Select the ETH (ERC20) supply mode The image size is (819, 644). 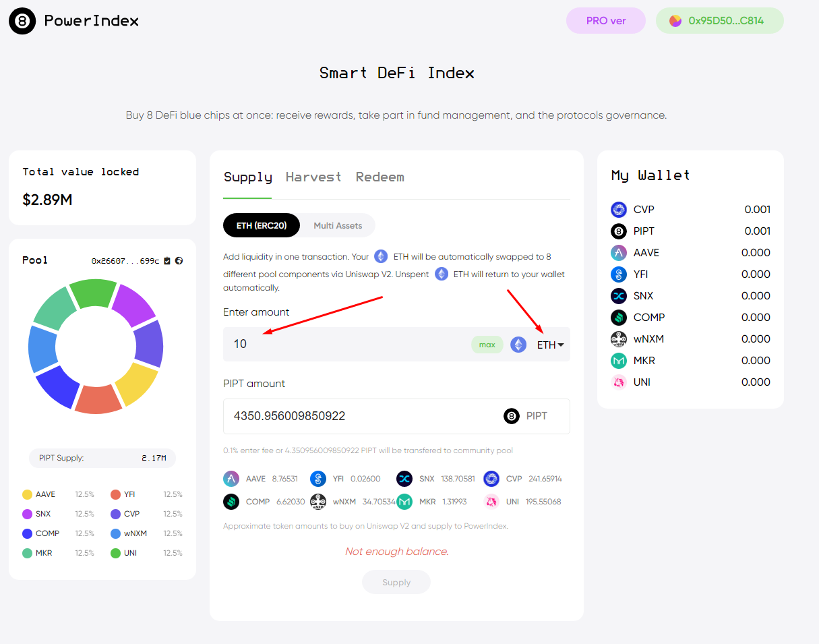pyautogui.click(x=262, y=226)
